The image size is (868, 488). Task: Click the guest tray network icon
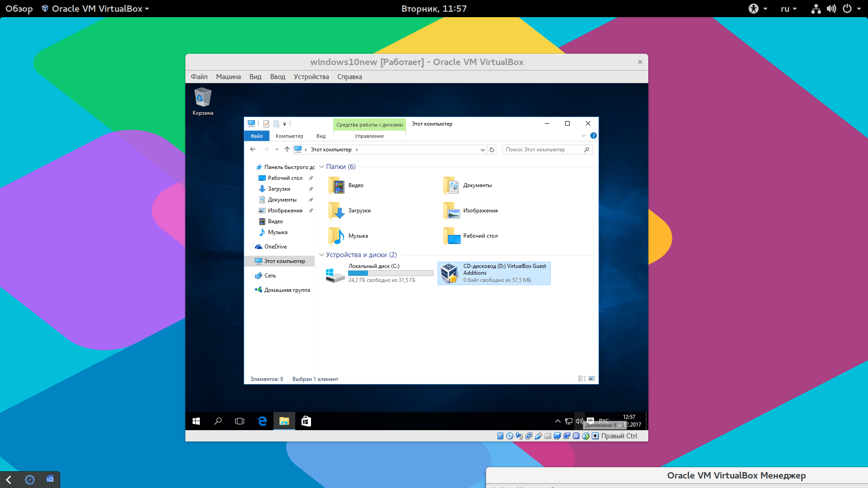(569, 421)
